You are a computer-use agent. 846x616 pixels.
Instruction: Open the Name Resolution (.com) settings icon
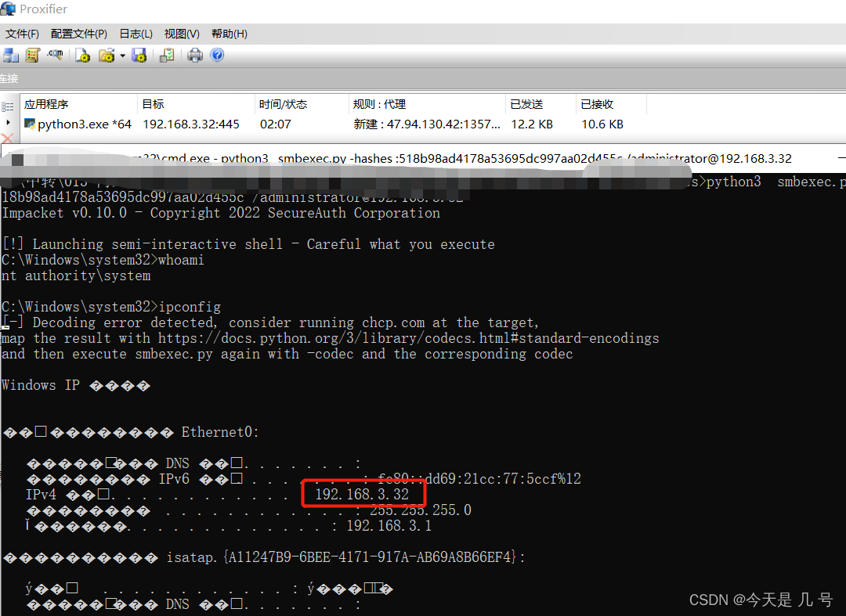point(55,55)
